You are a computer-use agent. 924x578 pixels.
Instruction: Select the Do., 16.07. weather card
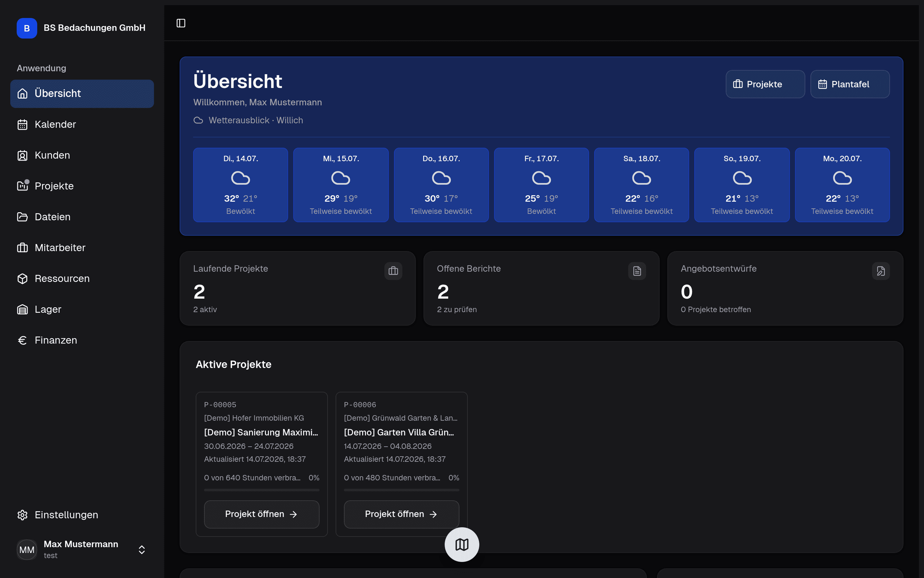click(x=441, y=185)
